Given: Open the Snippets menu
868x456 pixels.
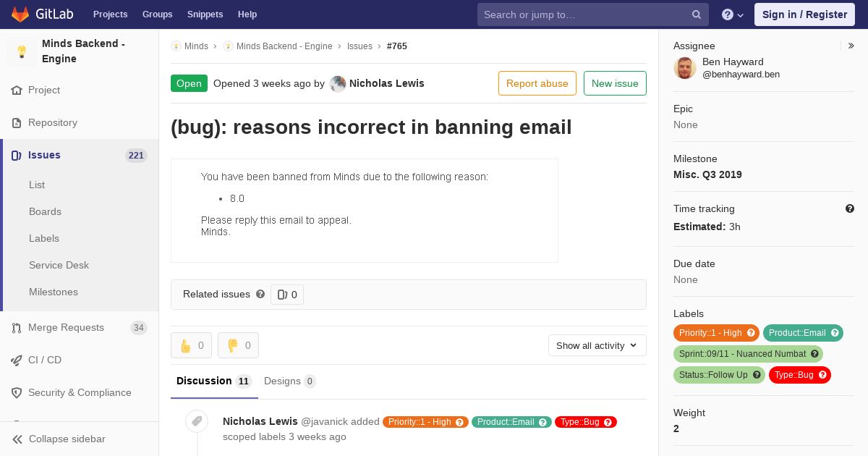Looking at the screenshot, I should pos(205,14).
